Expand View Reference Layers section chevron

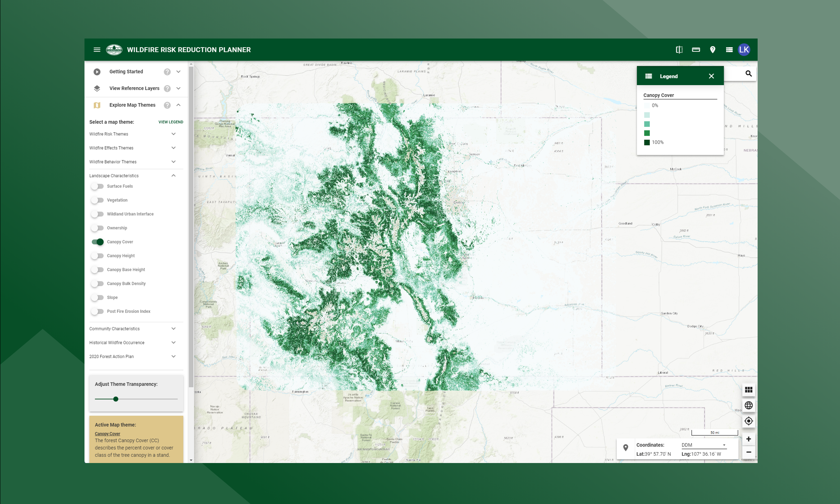178,88
